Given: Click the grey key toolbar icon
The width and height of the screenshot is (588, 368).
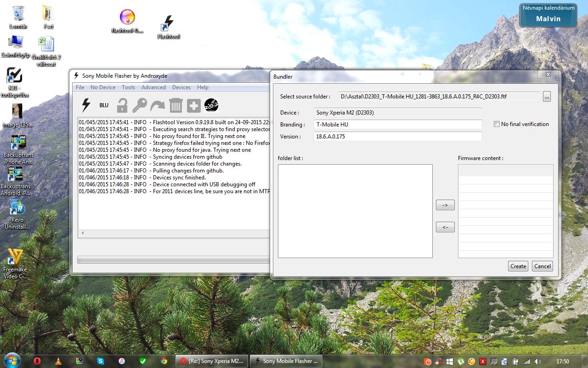Looking at the screenshot, I should coord(140,105).
